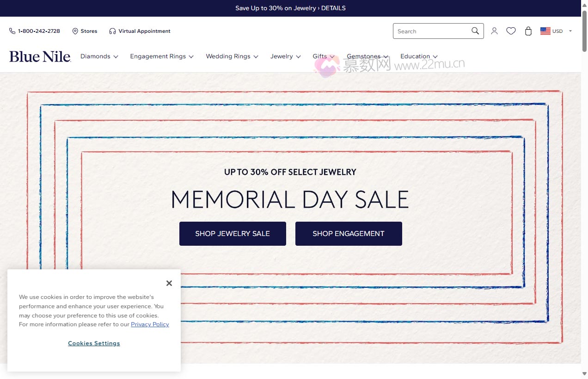The width and height of the screenshot is (588, 379).
Task: Click inside the Search input field
Action: [x=430, y=31]
